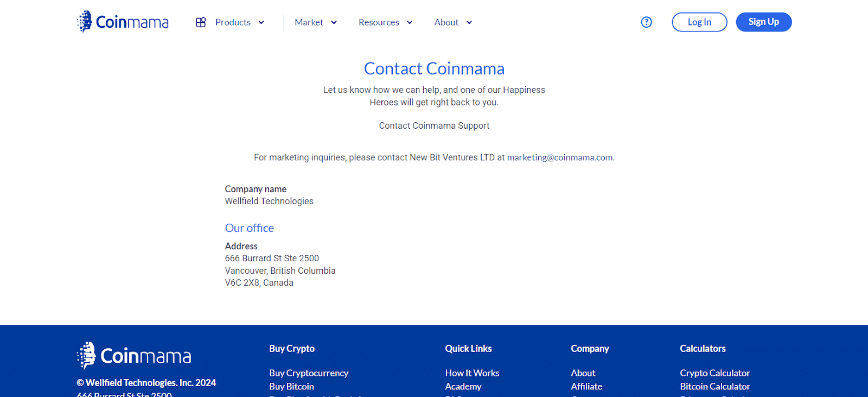The height and width of the screenshot is (397, 868).
Task: Click the Calculators footer heading
Action: (x=703, y=349)
